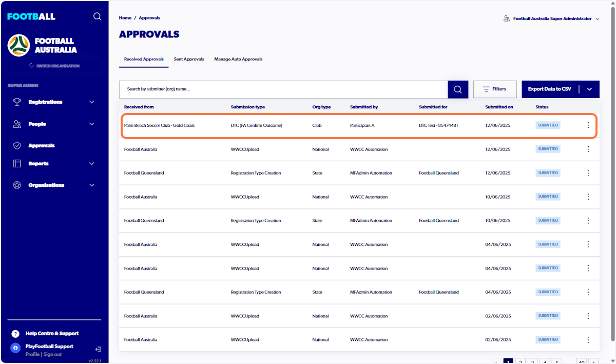616x364 pixels.
Task: Open the sidebar search magnifier icon
Action: tap(97, 16)
